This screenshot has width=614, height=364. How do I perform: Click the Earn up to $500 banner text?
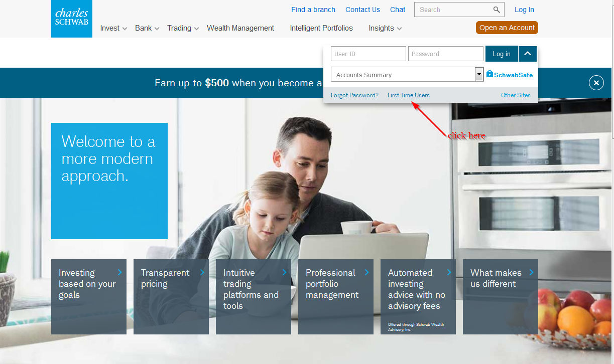[238, 83]
